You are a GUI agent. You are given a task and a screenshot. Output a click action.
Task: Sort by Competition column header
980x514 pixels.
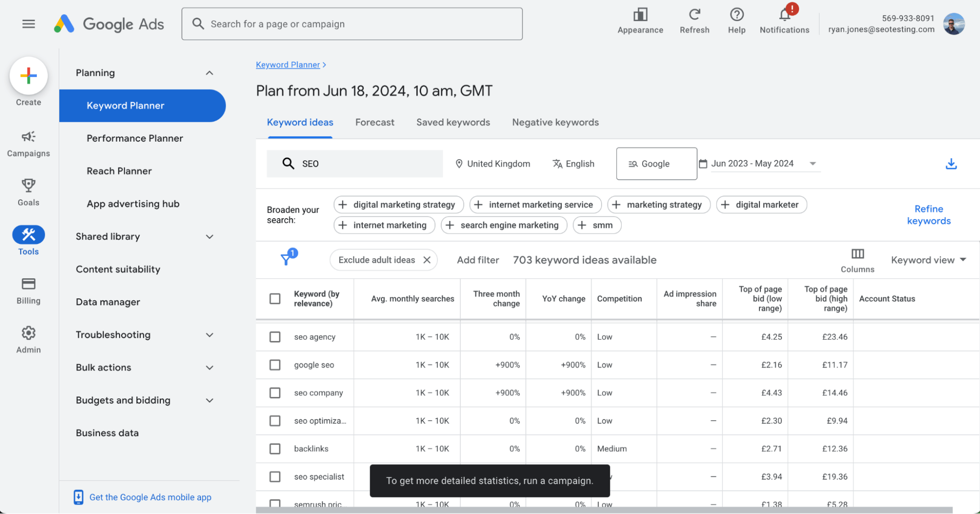[x=619, y=299]
